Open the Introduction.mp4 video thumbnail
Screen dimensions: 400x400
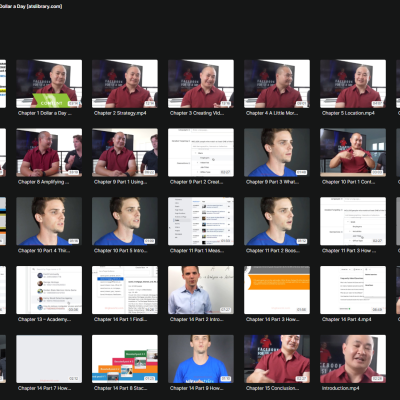coord(353,359)
